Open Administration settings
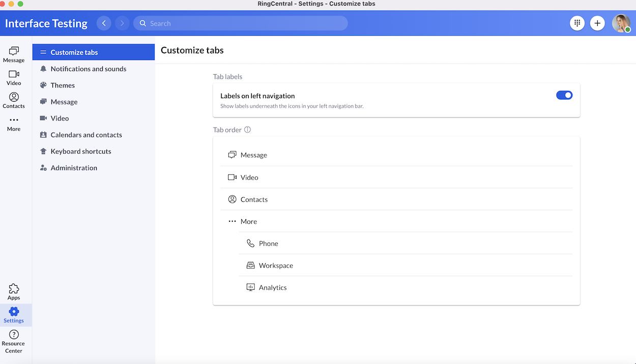The width and height of the screenshot is (636, 364). tap(94, 168)
